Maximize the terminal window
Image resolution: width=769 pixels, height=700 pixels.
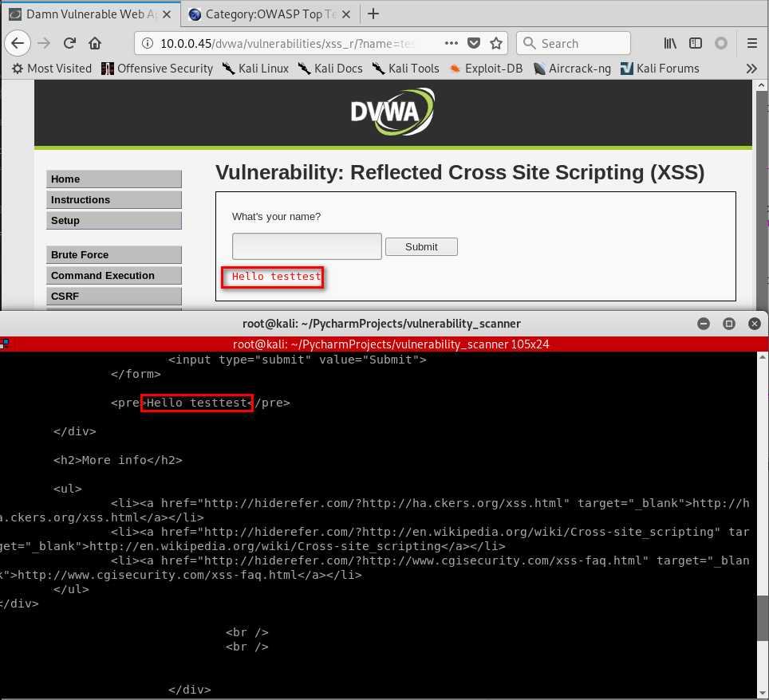point(729,324)
